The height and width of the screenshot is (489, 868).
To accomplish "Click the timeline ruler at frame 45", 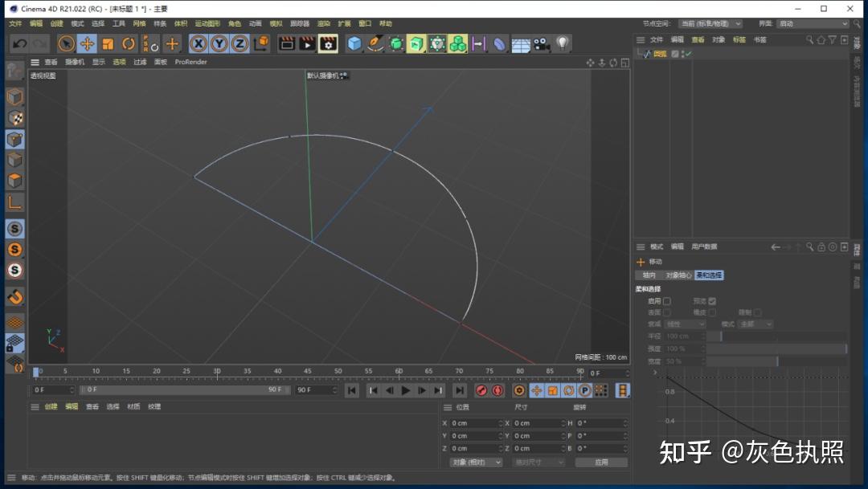I will click(308, 373).
